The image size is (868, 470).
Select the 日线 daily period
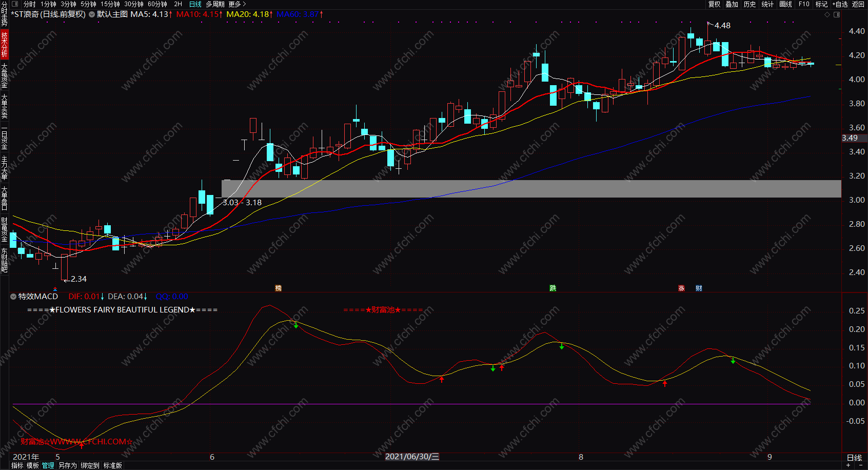pyautogui.click(x=195, y=4)
